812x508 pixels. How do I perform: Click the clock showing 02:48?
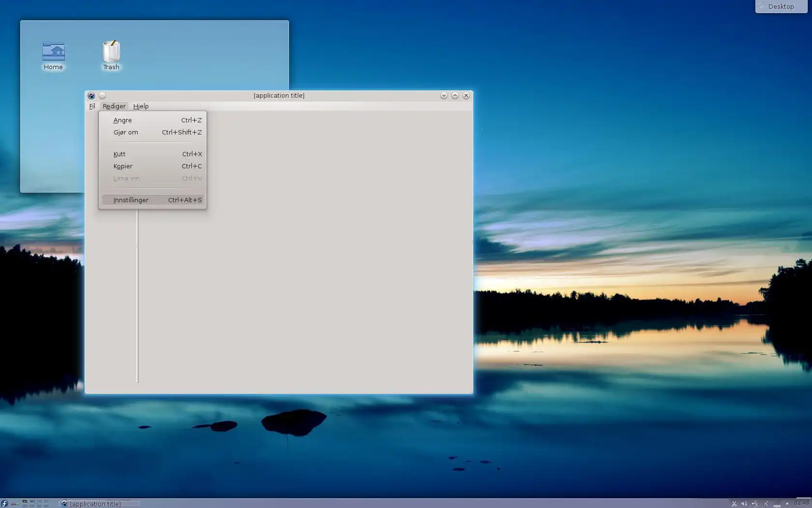click(801, 503)
